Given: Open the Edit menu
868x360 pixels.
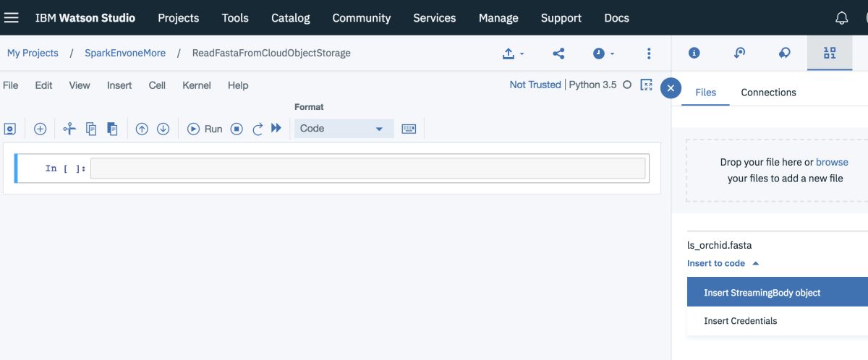Looking at the screenshot, I should (x=43, y=85).
